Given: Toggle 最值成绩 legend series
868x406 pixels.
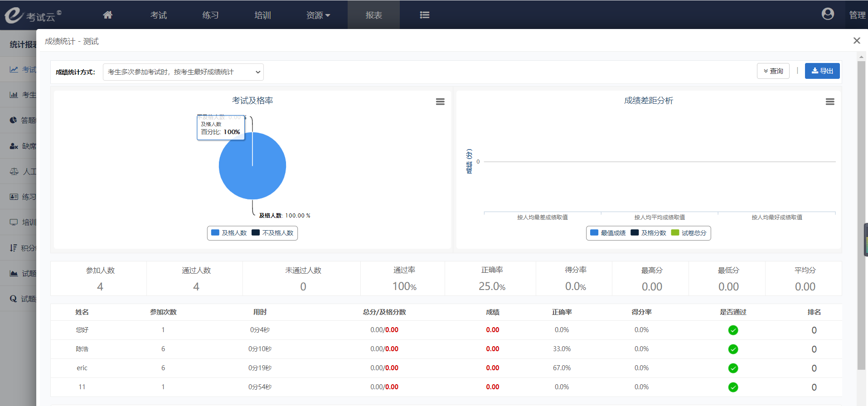Looking at the screenshot, I should pos(608,233).
